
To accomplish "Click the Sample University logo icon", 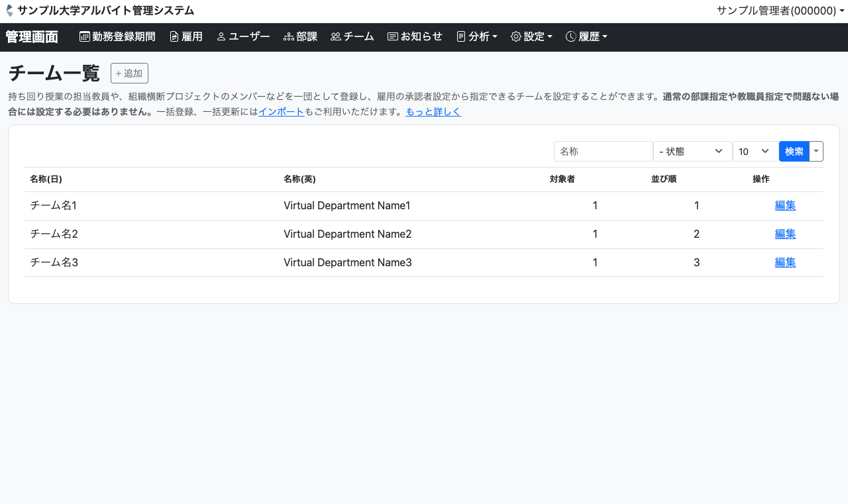I will (9, 11).
